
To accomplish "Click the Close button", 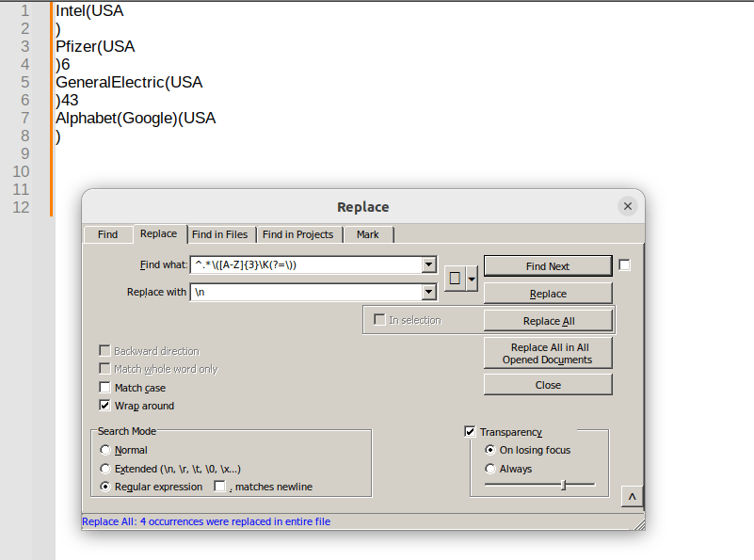I will pyautogui.click(x=548, y=385).
